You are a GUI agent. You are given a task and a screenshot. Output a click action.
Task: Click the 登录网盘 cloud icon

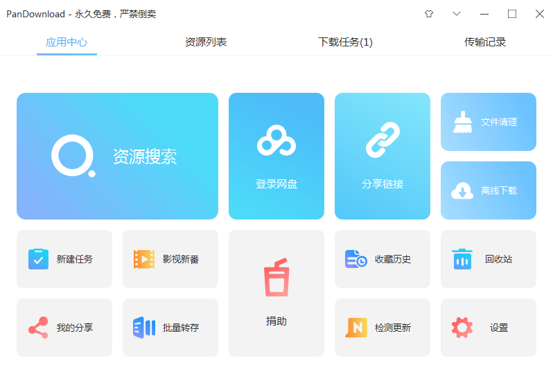click(x=276, y=141)
